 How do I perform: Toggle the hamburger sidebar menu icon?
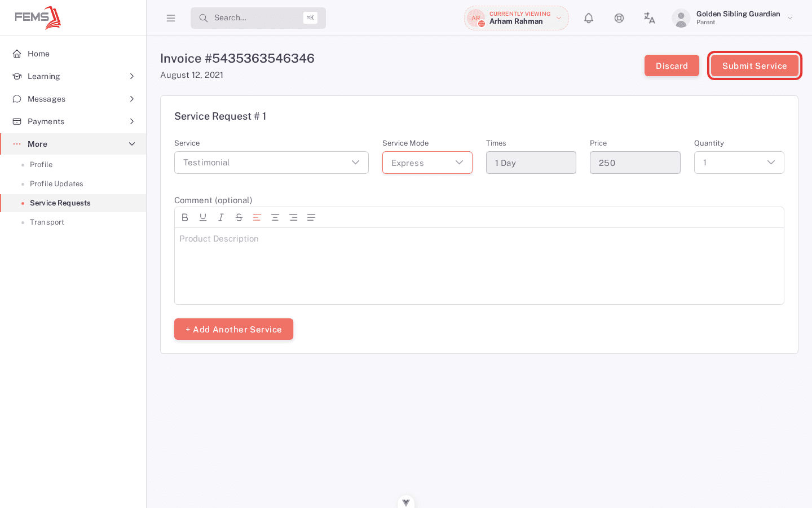click(171, 18)
